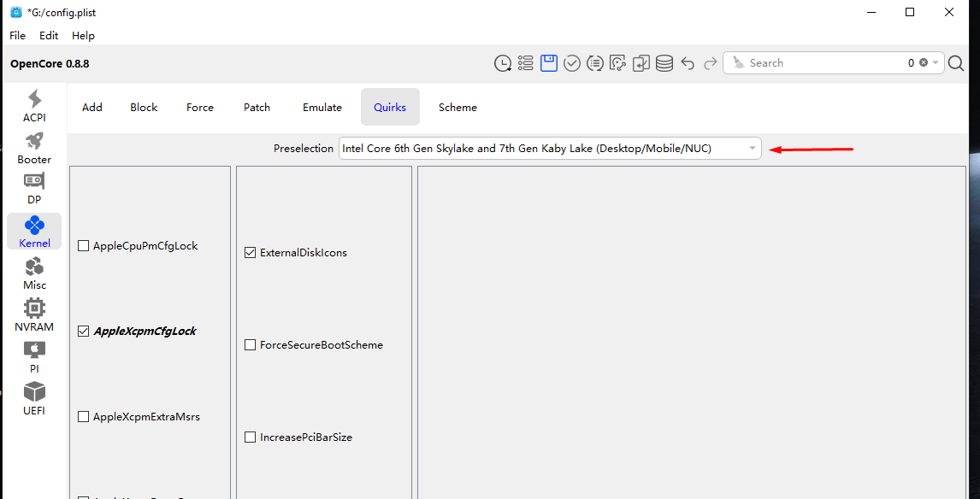Open the Edit menu
The image size is (980, 499).
pyautogui.click(x=49, y=36)
